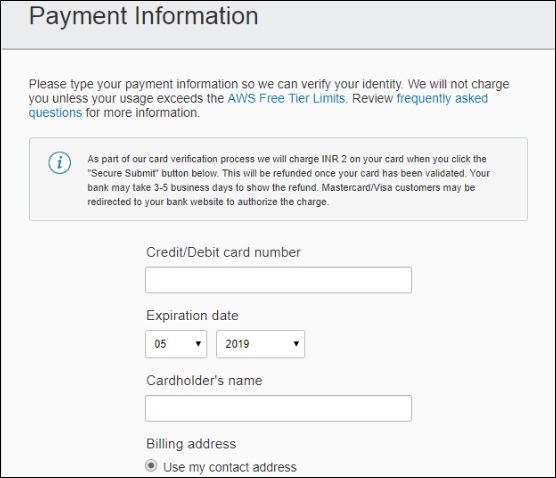Screen dimensions: 556x478
Task: Open the expiration month dropdown showing 05
Action: [176, 344]
